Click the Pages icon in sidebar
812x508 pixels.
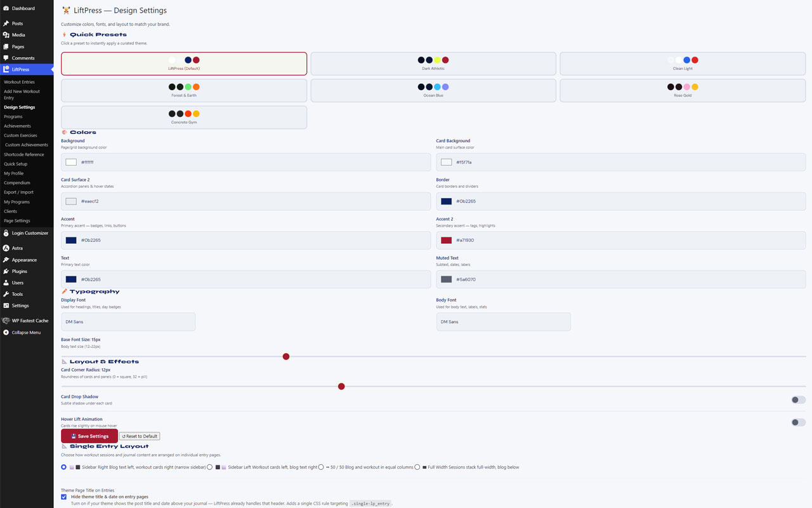coord(6,46)
